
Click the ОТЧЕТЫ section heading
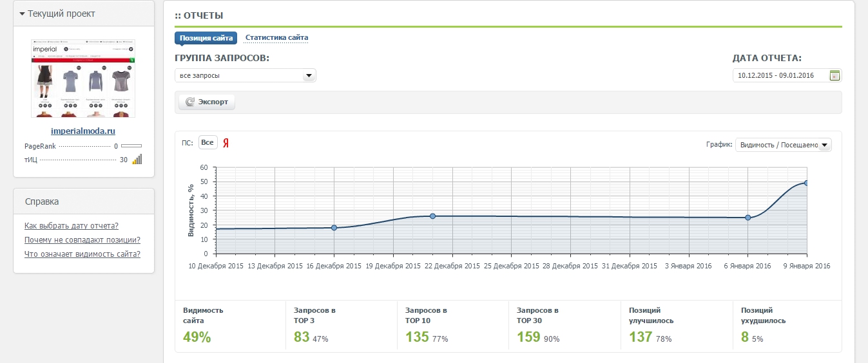[199, 15]
